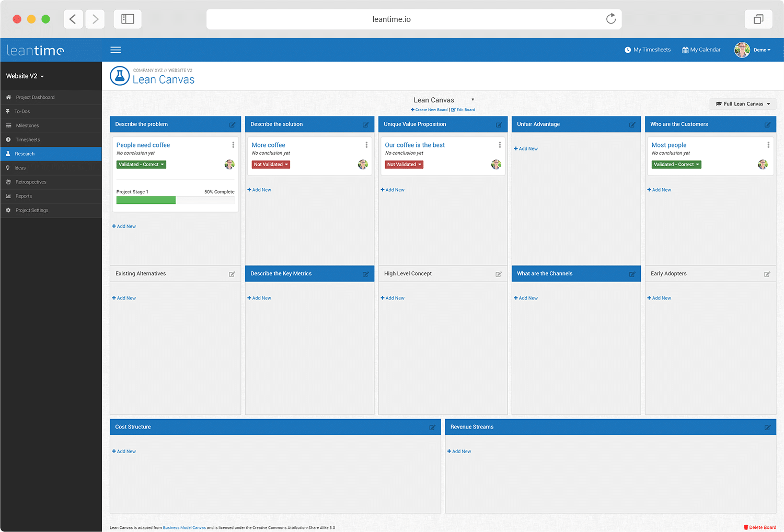Open Timesheets in sidebar
This screenshot has height=532, width=784.
51,140
